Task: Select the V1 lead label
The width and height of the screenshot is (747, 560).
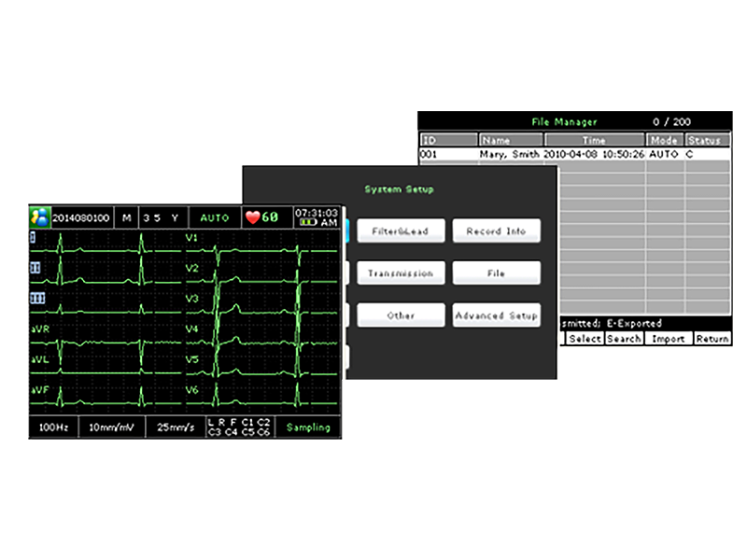Action: pyautogui.click(x=191, y=238)
